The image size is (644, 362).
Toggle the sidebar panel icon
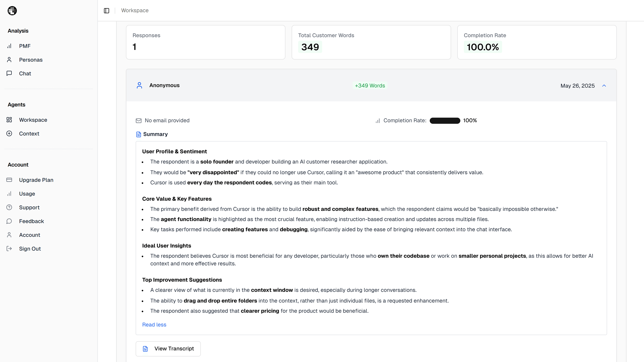(x=106, y=11)
